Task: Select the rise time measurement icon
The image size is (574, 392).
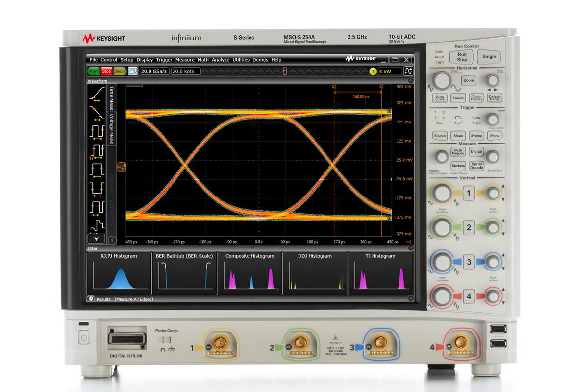Action: pos(97,94)
